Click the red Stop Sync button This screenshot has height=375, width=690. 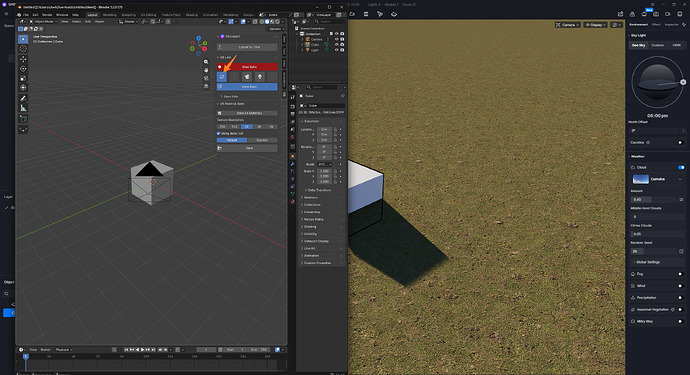point(247,66)
